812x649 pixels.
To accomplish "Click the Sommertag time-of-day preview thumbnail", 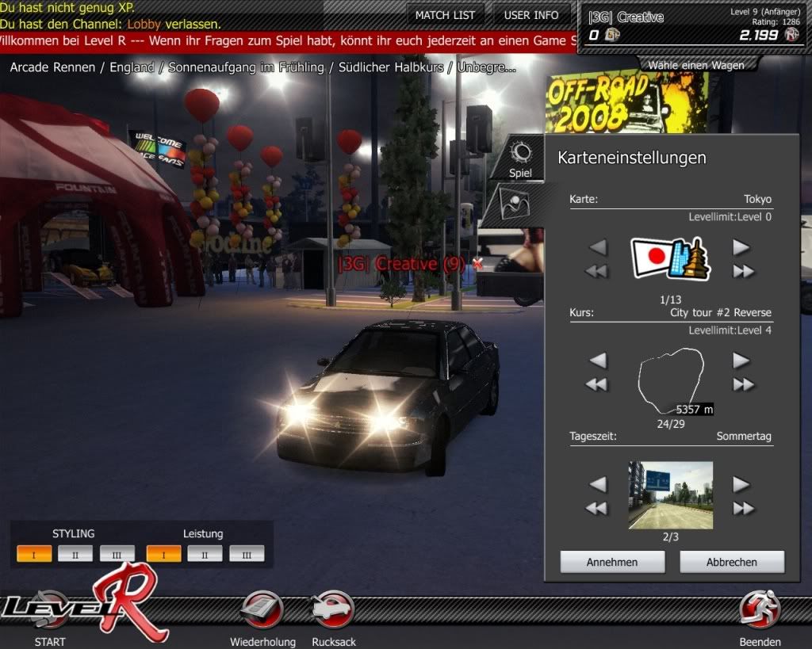I will click(670, 495).
